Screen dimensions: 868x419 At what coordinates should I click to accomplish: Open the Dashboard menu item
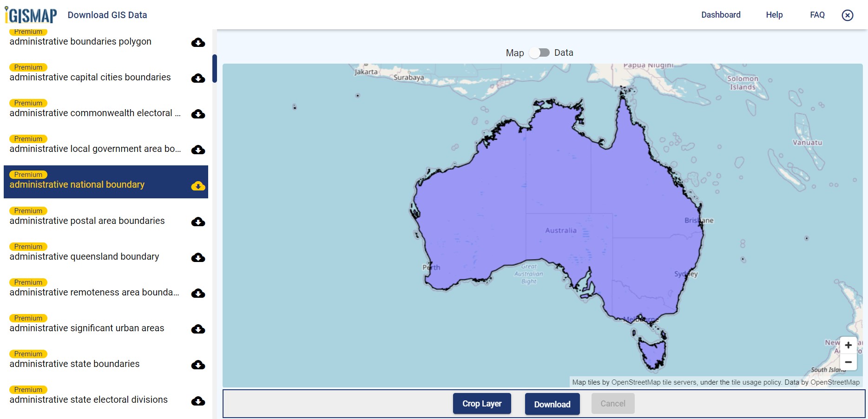point(721,14)
